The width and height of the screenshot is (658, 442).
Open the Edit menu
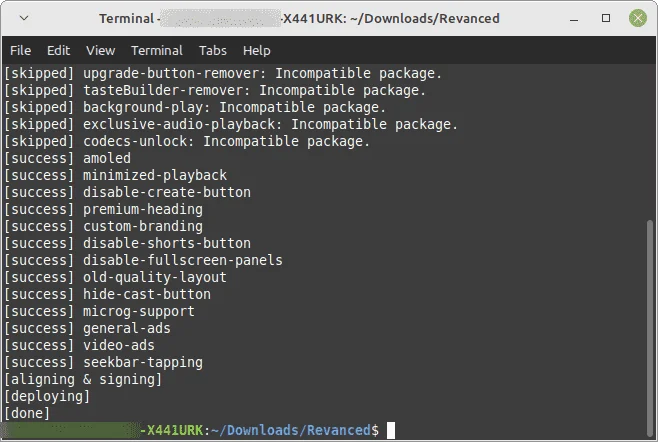point(58,51)
